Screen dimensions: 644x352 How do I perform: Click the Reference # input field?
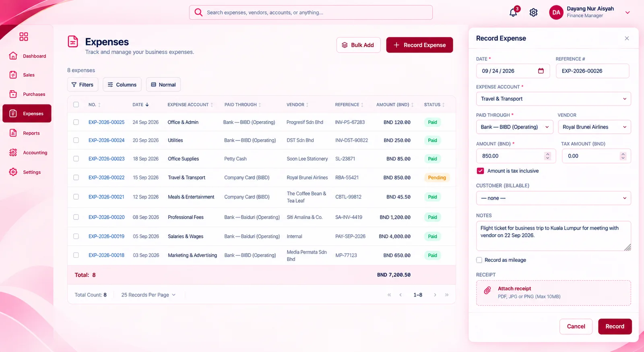592,71
